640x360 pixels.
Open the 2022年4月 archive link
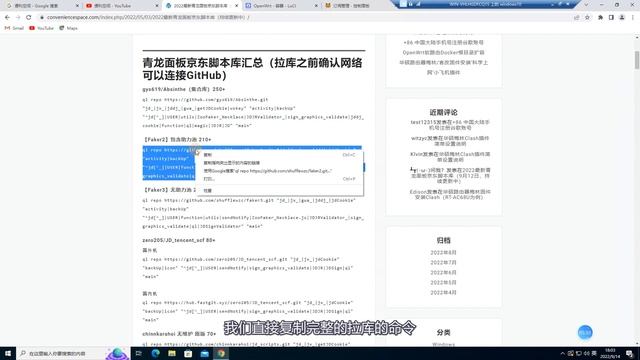pos(443,293)
